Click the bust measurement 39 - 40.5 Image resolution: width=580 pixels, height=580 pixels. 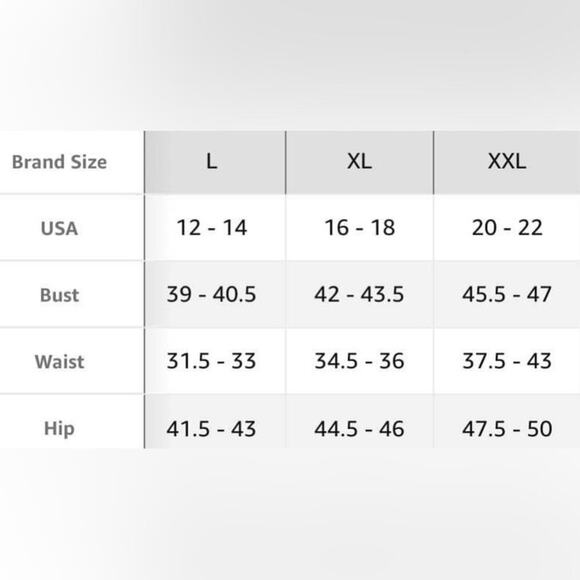click(x=211, y=294)
